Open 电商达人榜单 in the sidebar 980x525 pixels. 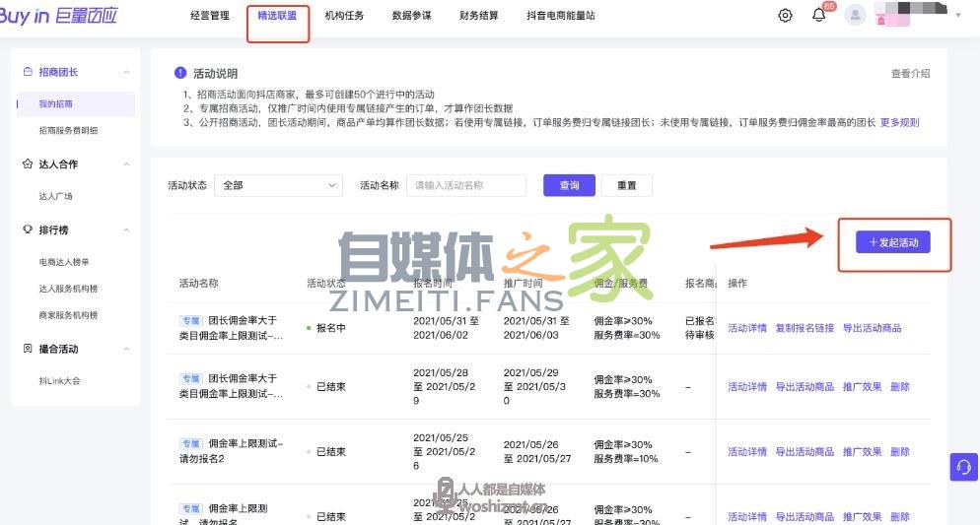coord(64,262)
